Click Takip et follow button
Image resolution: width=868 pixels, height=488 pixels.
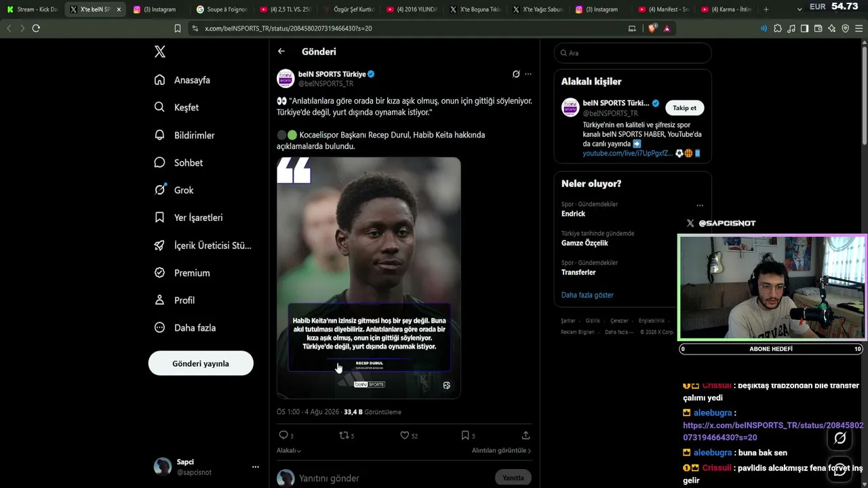(x=684, y=108)
